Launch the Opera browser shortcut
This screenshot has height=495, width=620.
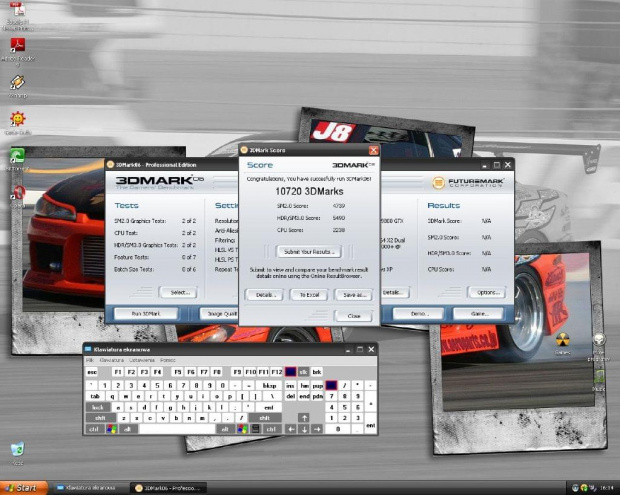tap(18, 193)
